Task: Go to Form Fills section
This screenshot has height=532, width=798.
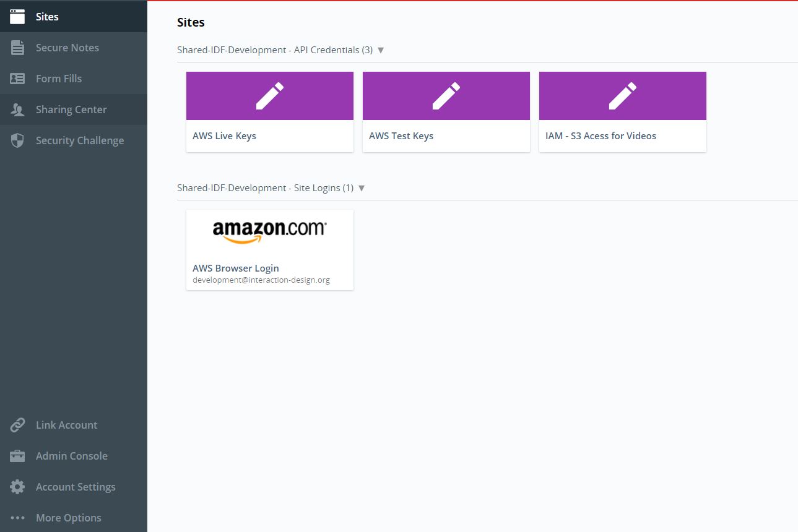Action: point(74,79)
